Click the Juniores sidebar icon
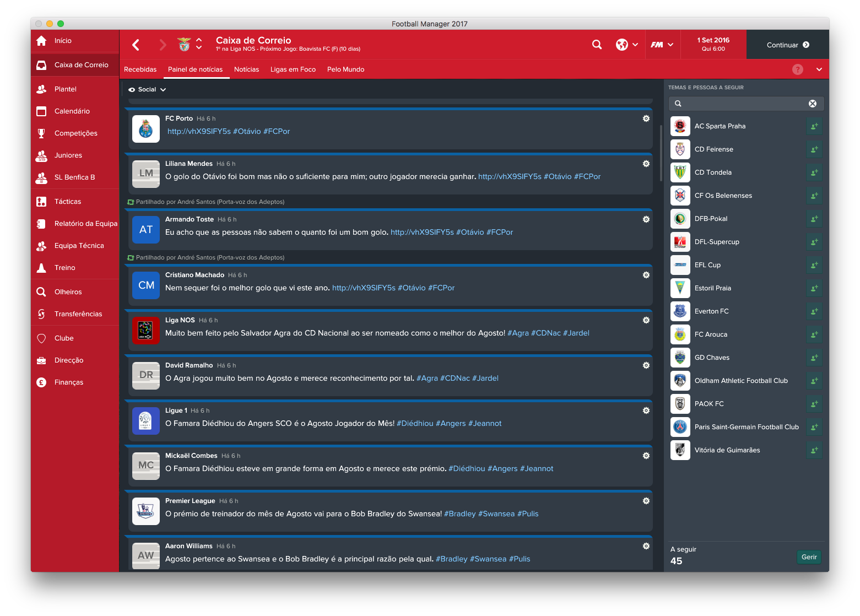Screen dimensions: 860x616 (41, 155)
